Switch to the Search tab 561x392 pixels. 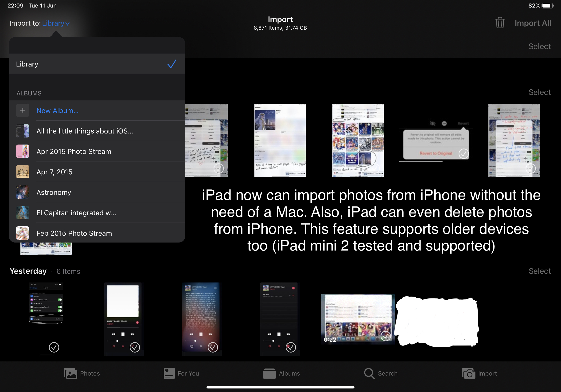pos(381,373)
